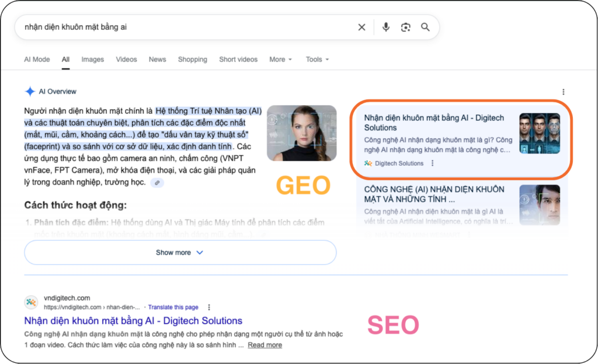Open the Short videos tab
598x364 pixels.
[238, 60]
